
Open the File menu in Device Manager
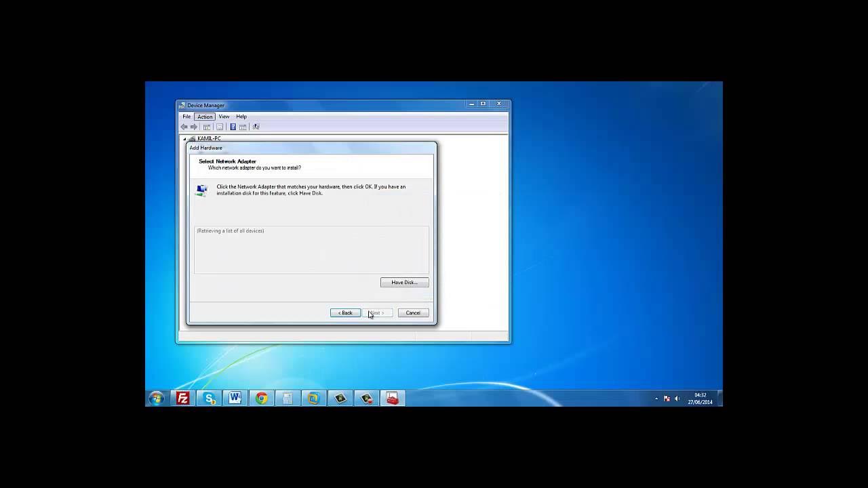(x=186, y=117)
